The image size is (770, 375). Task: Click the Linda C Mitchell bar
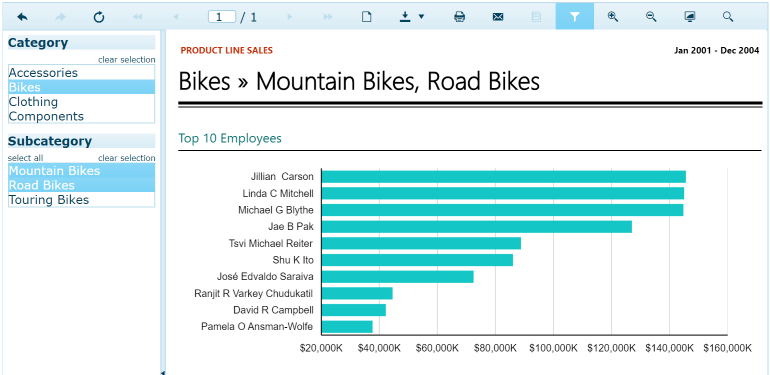(x=503, y=193)
